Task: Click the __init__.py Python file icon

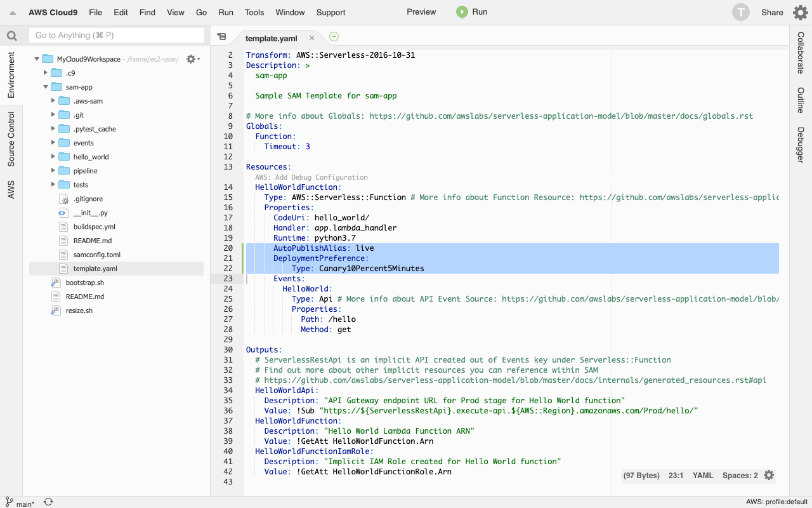Action: pos(63,213)
